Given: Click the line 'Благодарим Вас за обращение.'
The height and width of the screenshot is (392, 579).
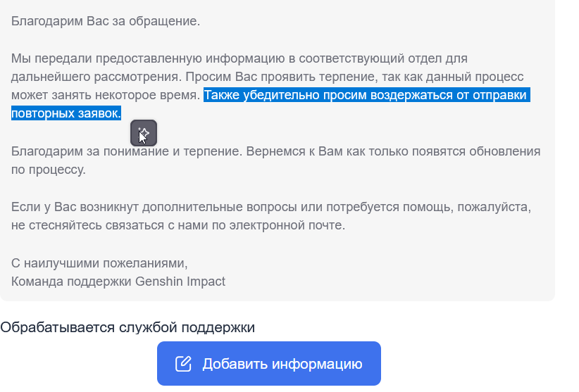Looking at the screenshot, I should [x=106, y=21].
